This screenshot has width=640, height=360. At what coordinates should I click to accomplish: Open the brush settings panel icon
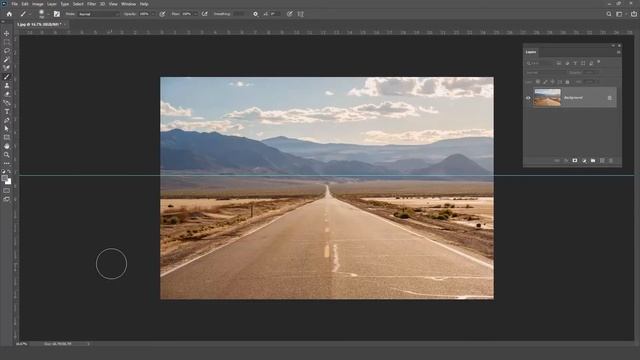57,14
